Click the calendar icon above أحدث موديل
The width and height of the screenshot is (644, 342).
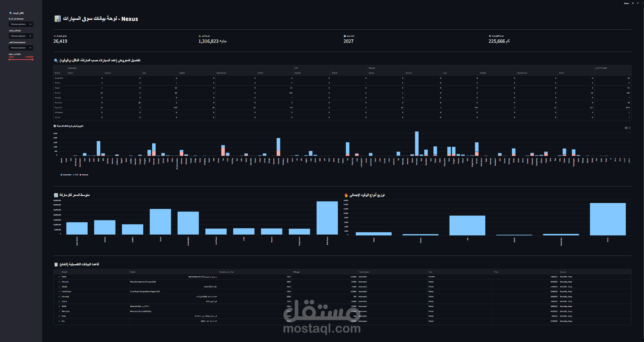click(x=344, y=35)
